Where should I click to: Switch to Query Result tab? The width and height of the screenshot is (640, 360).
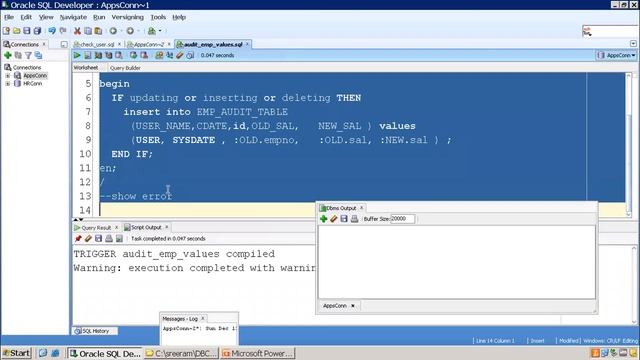[x=96, y=227]
